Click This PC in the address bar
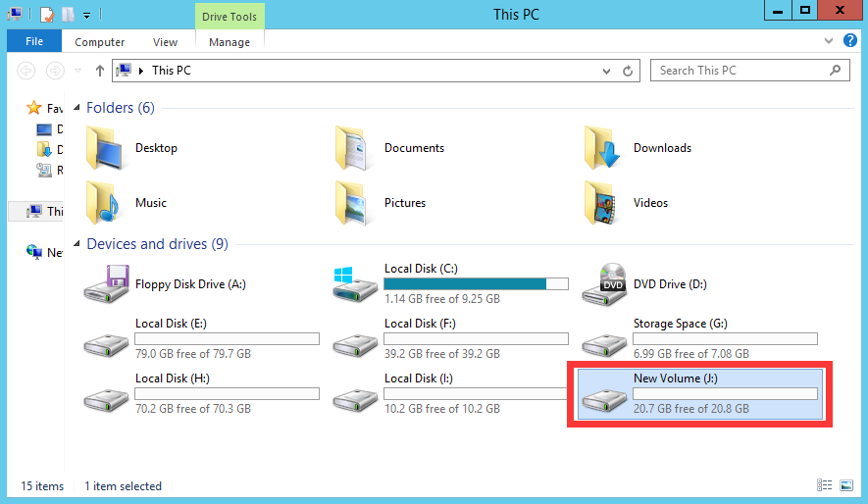 pos(172,71)
